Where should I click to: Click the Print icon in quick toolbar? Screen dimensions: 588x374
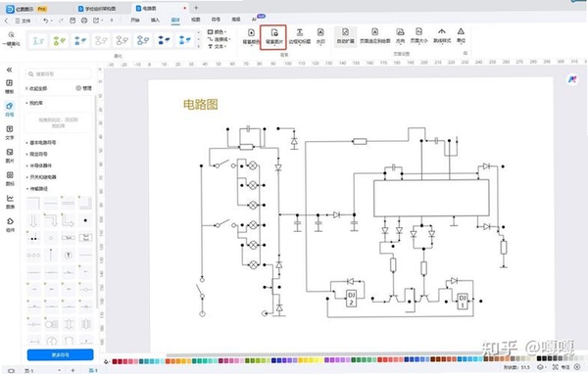point(84,21)
